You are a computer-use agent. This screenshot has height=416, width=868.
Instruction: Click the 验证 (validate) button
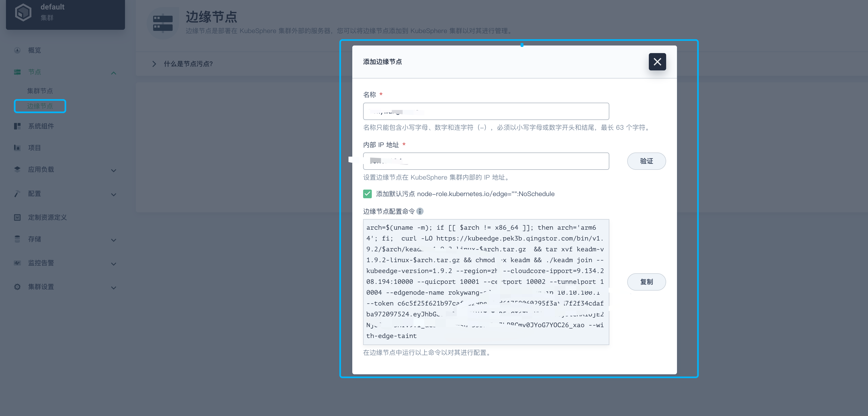(646, 161)
